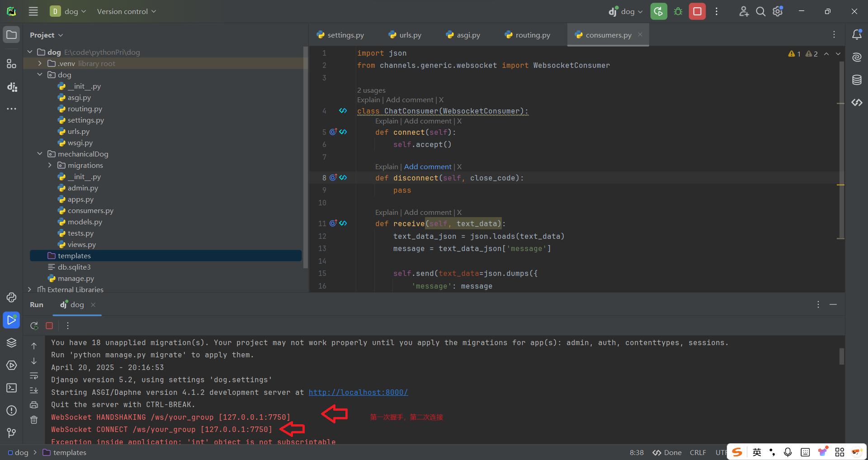
Task: Open IDE Settings via the gear icon
Action: click(x=778, y=11)
